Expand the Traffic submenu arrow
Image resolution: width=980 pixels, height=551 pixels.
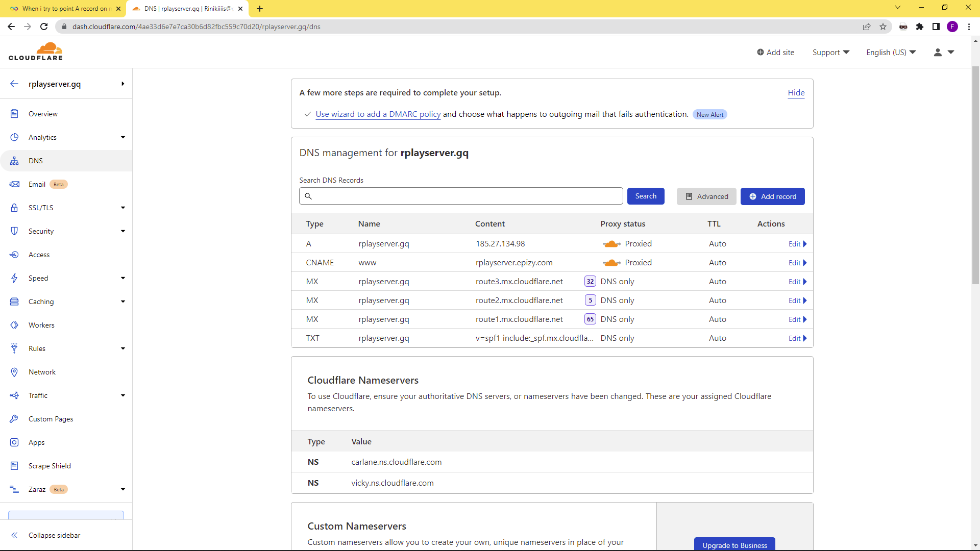point(123,395)
